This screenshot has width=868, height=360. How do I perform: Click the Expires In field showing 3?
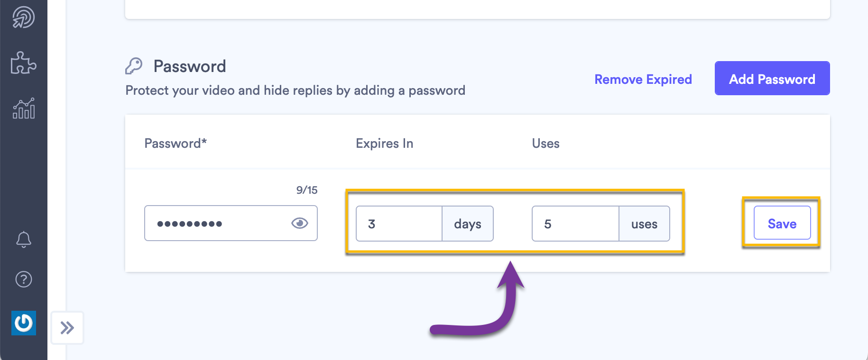point(398,224)
